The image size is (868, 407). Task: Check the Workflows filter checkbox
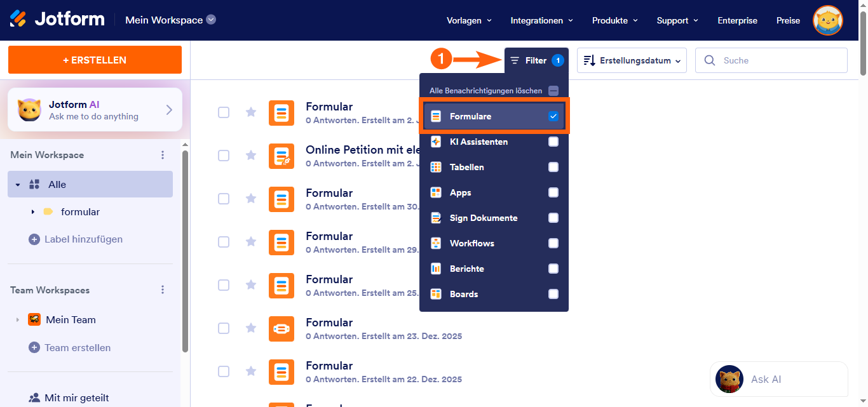pos(553,243)
